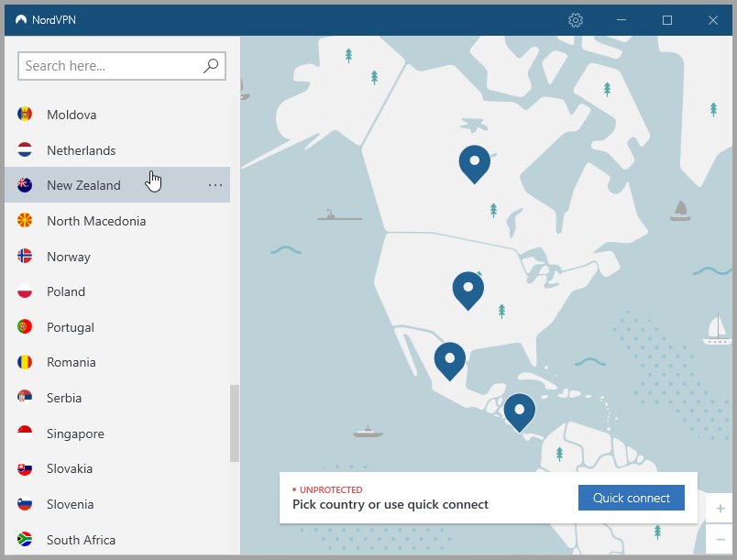Choose North Macedonia in the list
The height and width of the screenshot is (560, 737).
click(117, 220)
